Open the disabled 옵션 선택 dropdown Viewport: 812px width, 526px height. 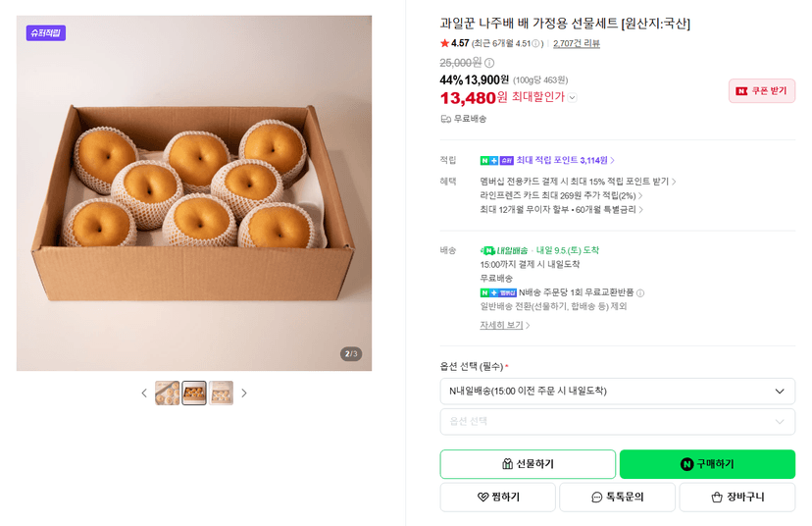(617, 422)
